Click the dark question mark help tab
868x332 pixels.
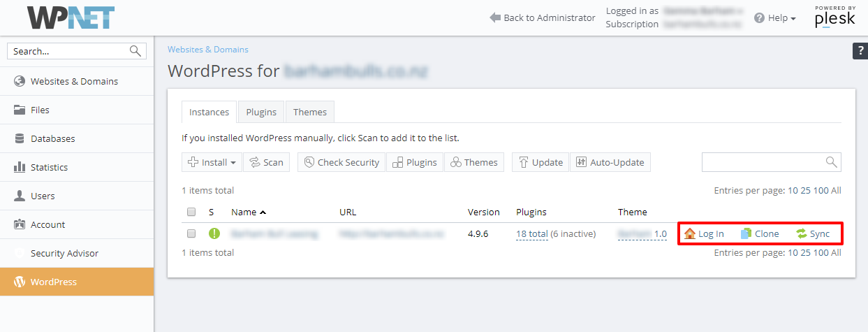pos(860,51)
